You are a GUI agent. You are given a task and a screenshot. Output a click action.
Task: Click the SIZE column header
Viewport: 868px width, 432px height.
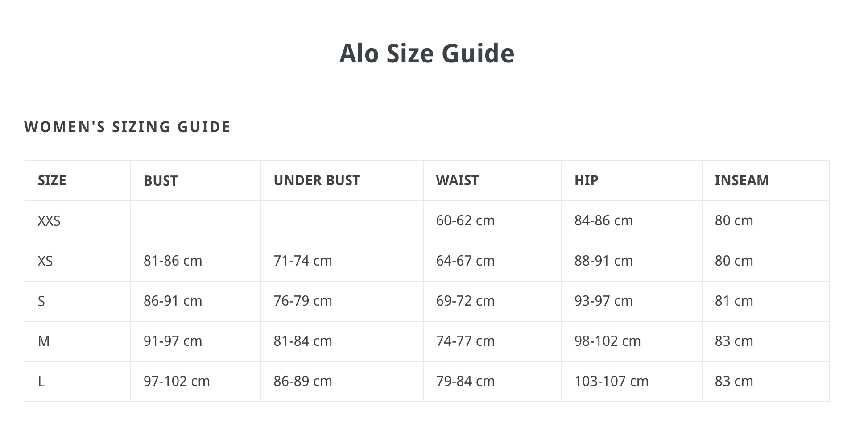coord(52,180)
